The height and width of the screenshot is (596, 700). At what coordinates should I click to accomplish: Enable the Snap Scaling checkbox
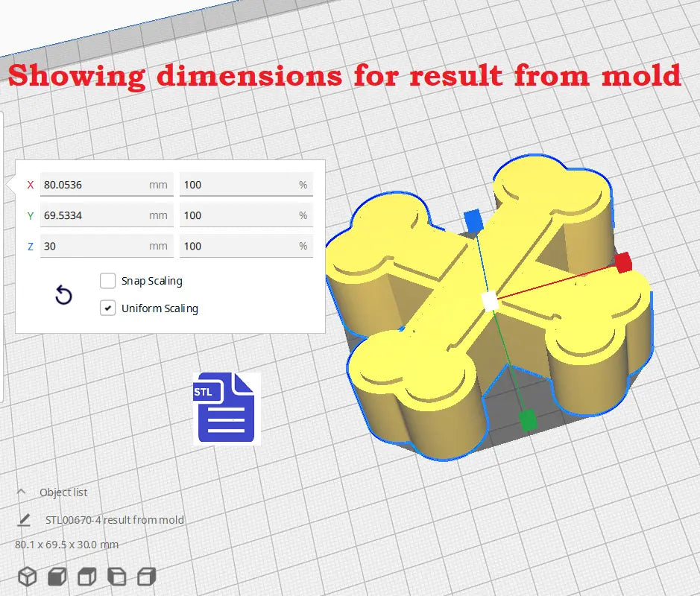click(x=108, y=281)
